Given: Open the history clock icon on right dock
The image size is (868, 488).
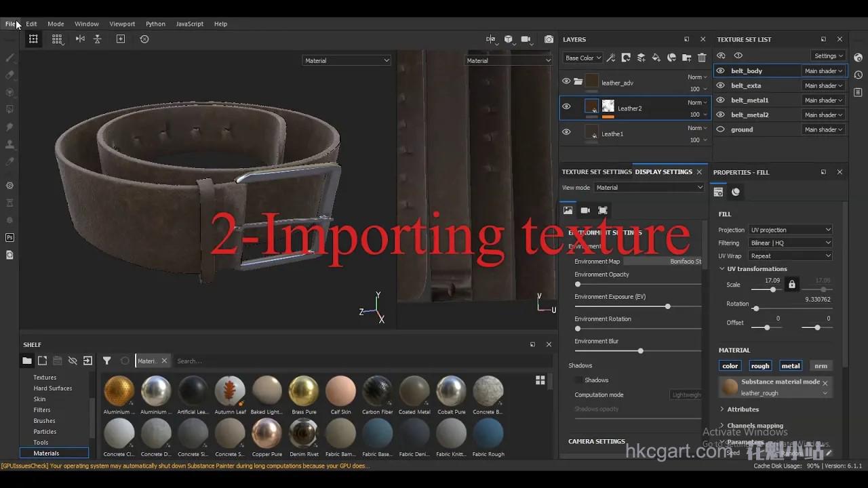Looking at the screenshot, I should [858, 75].
